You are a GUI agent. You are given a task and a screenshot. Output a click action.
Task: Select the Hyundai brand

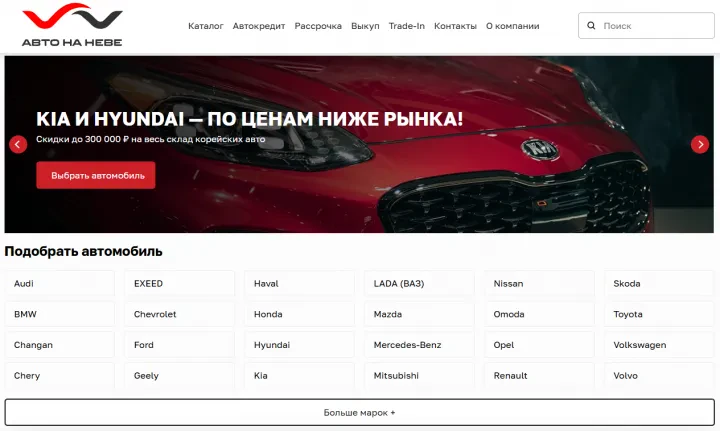(x=300, y=345)
